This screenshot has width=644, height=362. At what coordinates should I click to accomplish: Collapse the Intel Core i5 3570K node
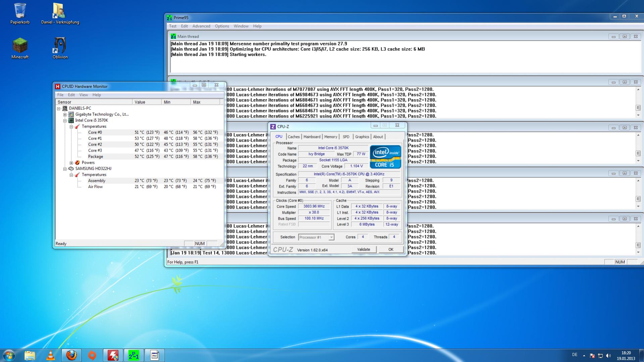click(x=65, y=120)
